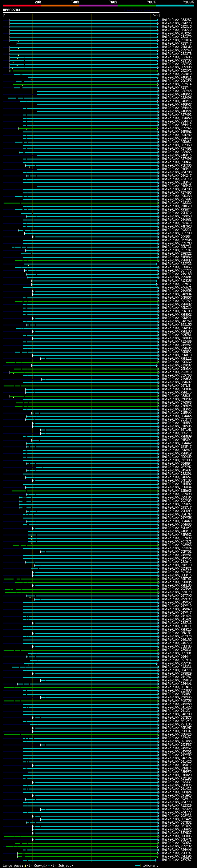Select the UniRef100_Q9XF87 label
The image size is (197, 868).
(177, 745)
